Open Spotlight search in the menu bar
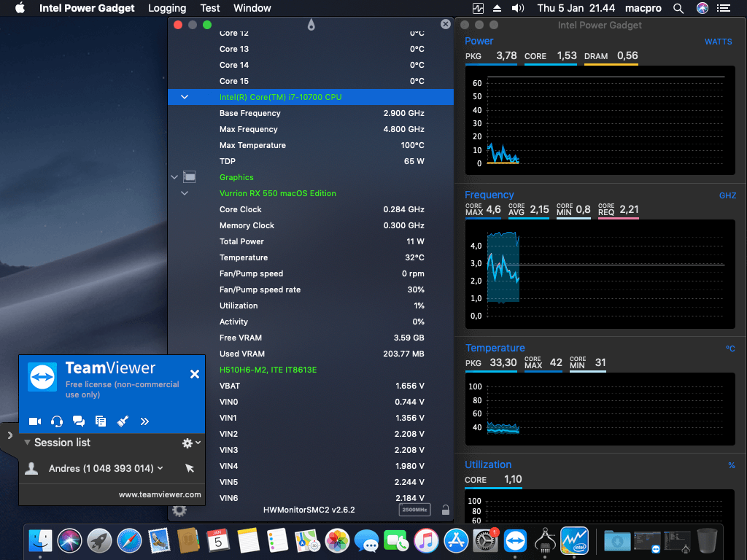Viewport: 747px width, 560px height. click(678, 8)
